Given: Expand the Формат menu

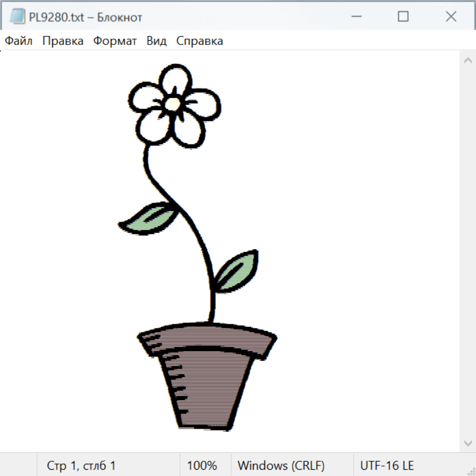Looking at the screenshot, I should 115,41.
